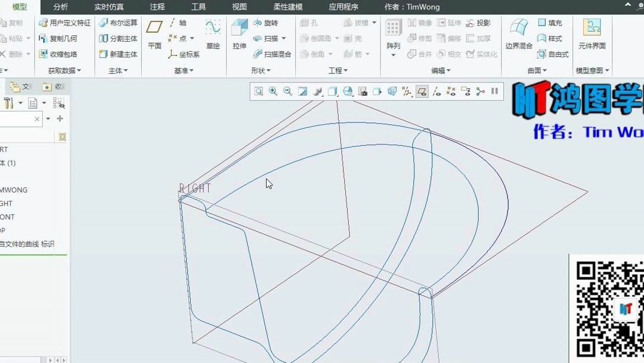Toggle axis display visibility
The width and height of the screenshot is (644, 363).
pos(436,91)
